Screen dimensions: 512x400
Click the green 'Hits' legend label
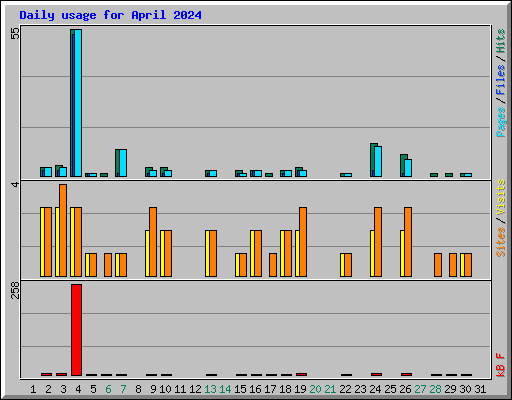click(x=501, y=41)
